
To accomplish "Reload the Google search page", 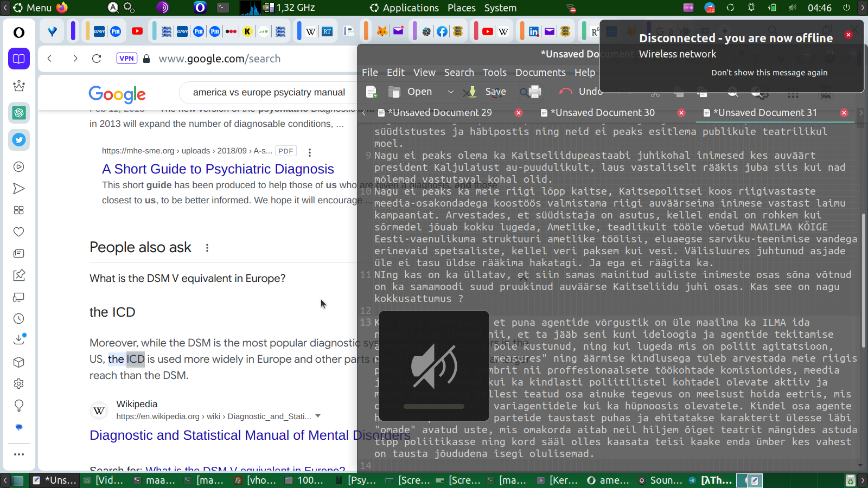I will pos(97,59).
